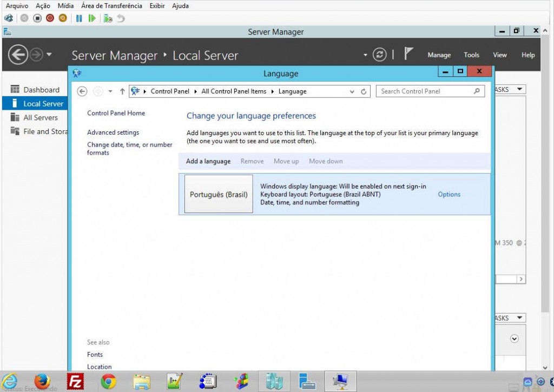Expand Server Manager navigation history dropdown

49,55
